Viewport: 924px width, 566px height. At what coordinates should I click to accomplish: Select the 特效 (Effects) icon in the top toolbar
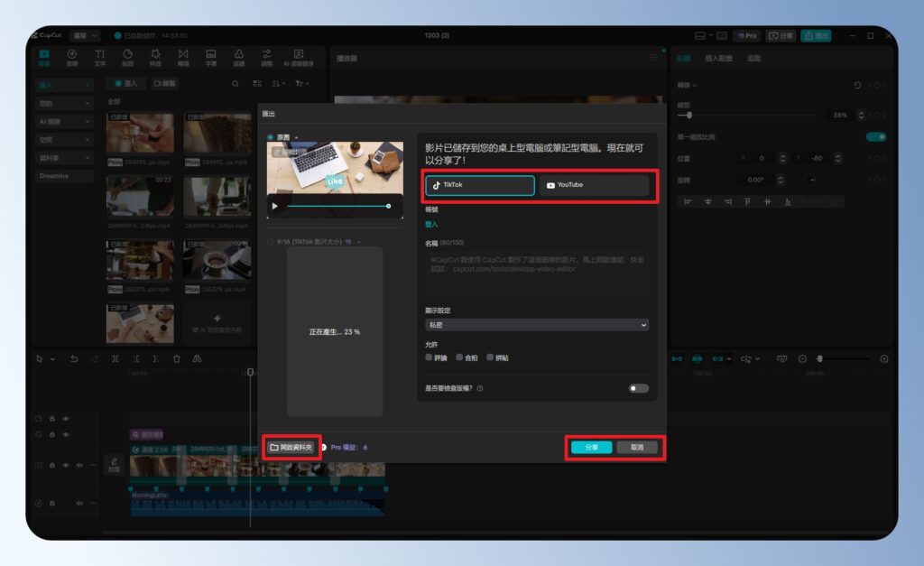pyautogui.click(x=155, y=59)
